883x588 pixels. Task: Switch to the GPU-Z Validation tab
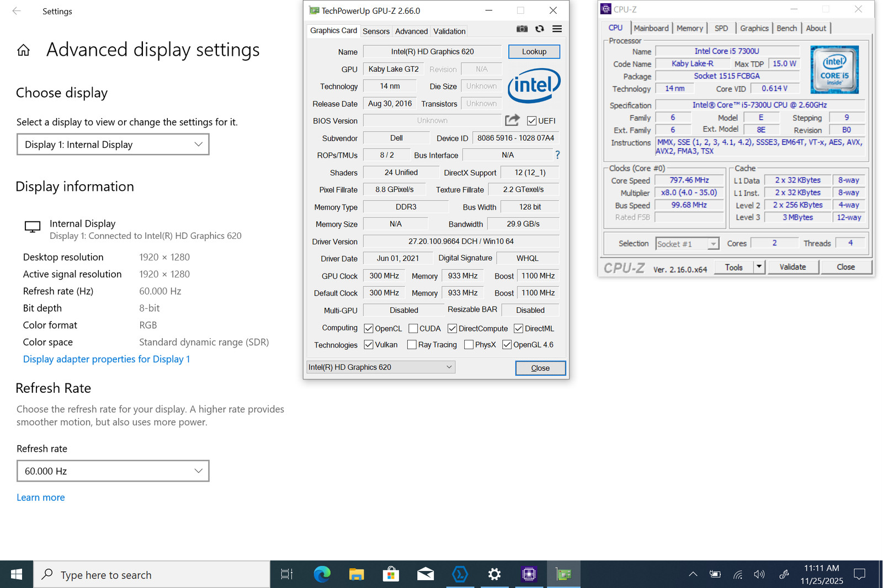pos(449,31)
